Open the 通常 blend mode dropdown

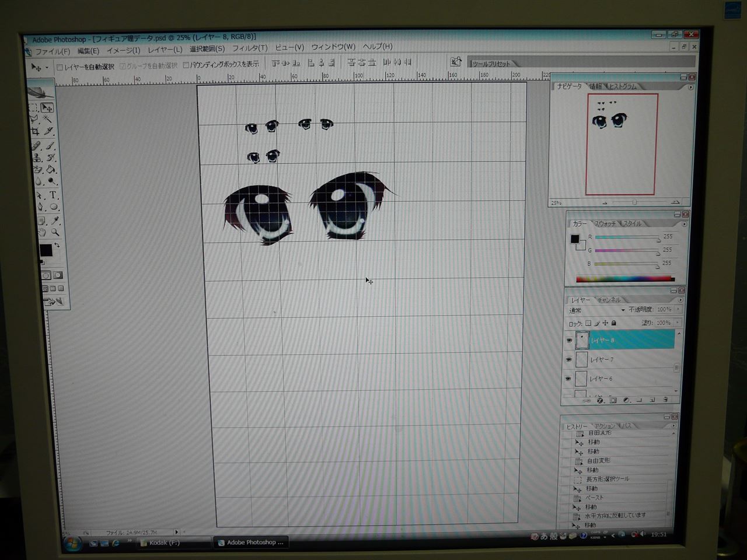(597, 310)
